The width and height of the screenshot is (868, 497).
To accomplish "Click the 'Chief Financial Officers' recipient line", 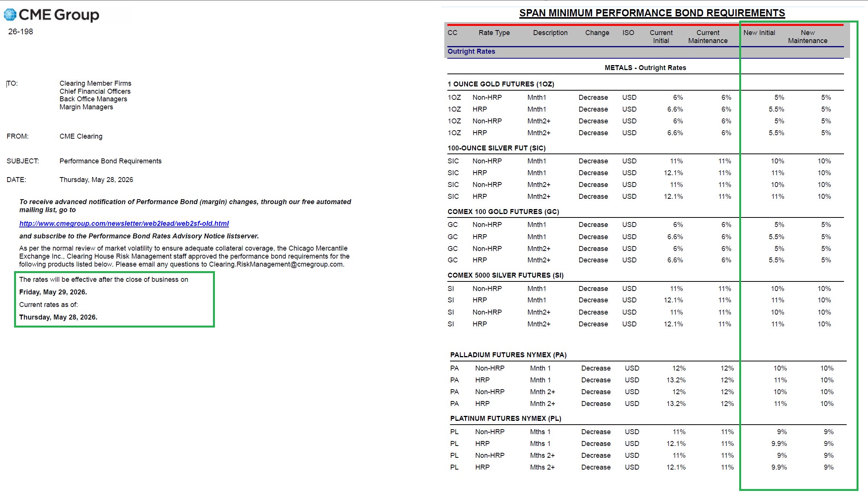I will coord(95,91).
